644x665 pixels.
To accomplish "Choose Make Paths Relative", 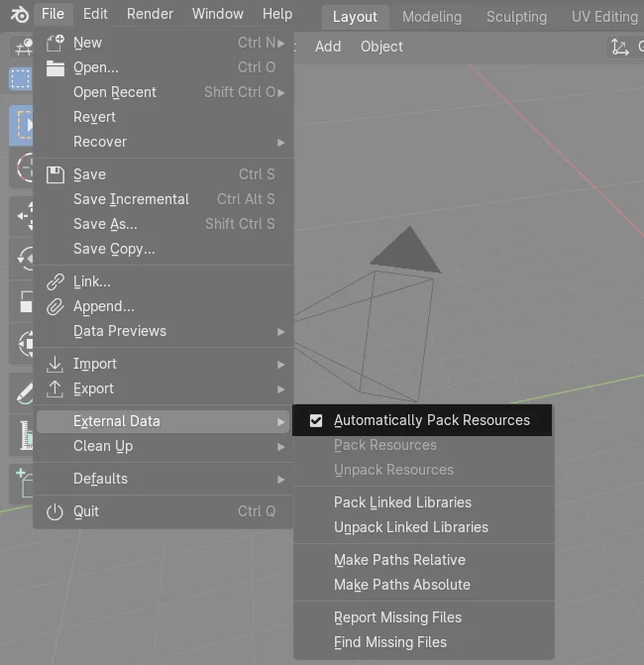I will [399, 560].
